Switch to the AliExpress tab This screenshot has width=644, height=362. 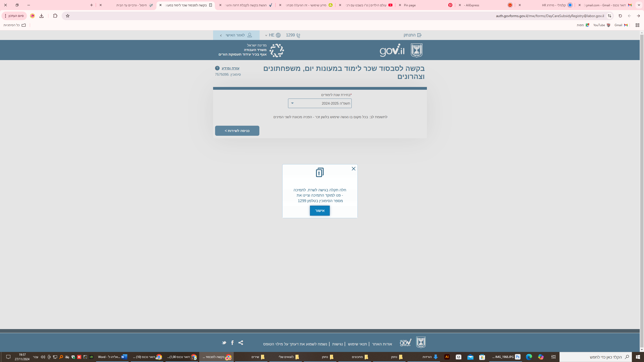486,5
